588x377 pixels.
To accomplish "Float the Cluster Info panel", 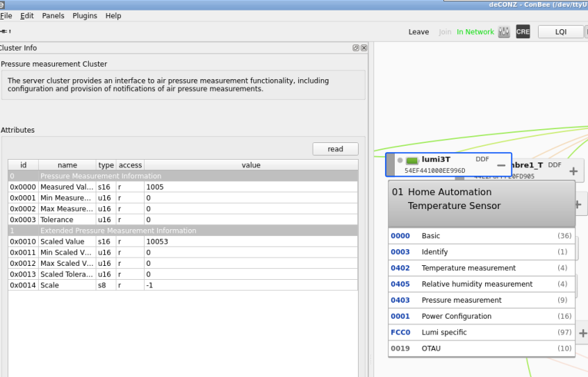I will (x=356, y=48).
